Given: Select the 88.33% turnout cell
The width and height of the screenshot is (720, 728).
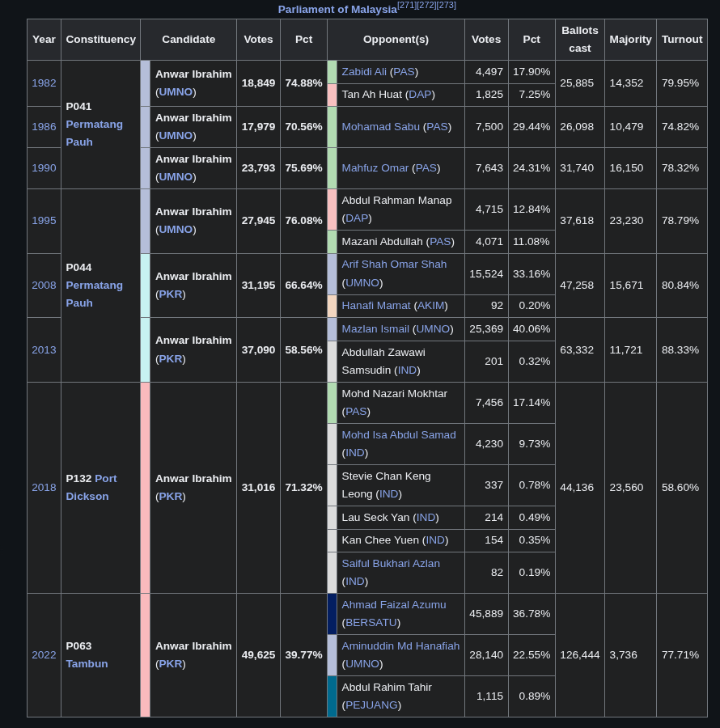Looking at the screenshot, I should pyautogui.click(x=682, y=349).
